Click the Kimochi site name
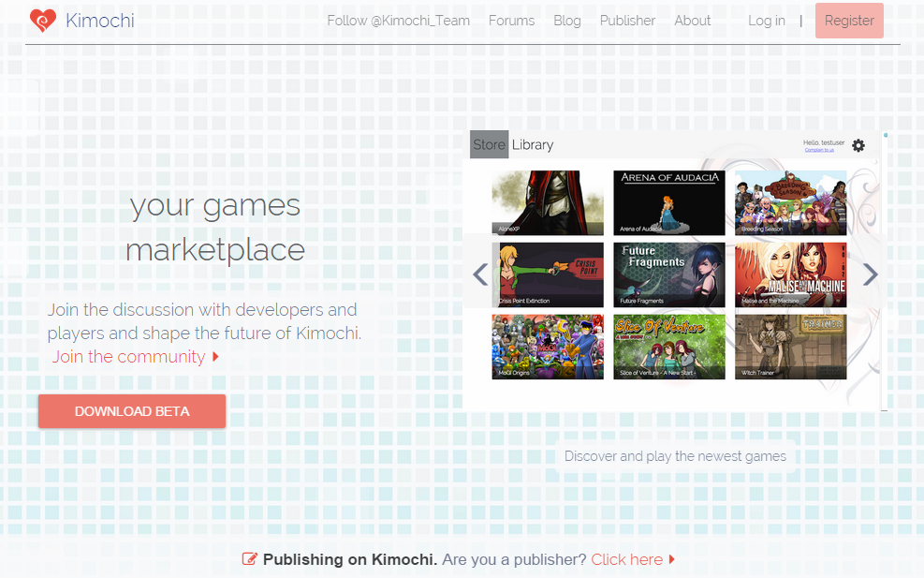The width and height of the screenshot is (924, 578). click(x=100, y=21)
